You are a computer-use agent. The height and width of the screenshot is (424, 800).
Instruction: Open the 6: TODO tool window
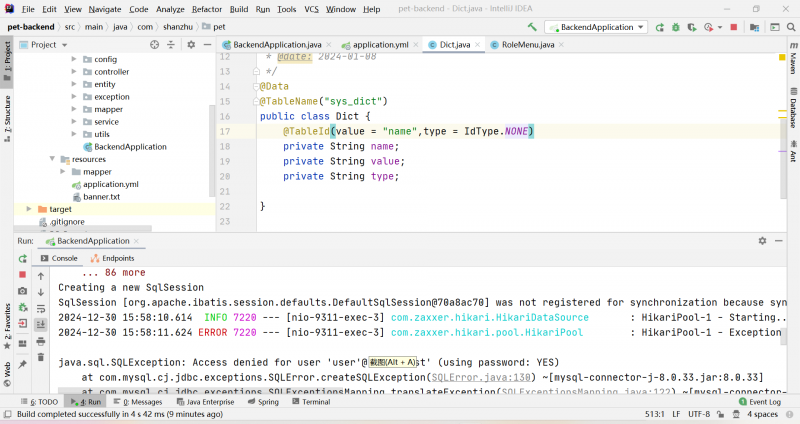40,402
